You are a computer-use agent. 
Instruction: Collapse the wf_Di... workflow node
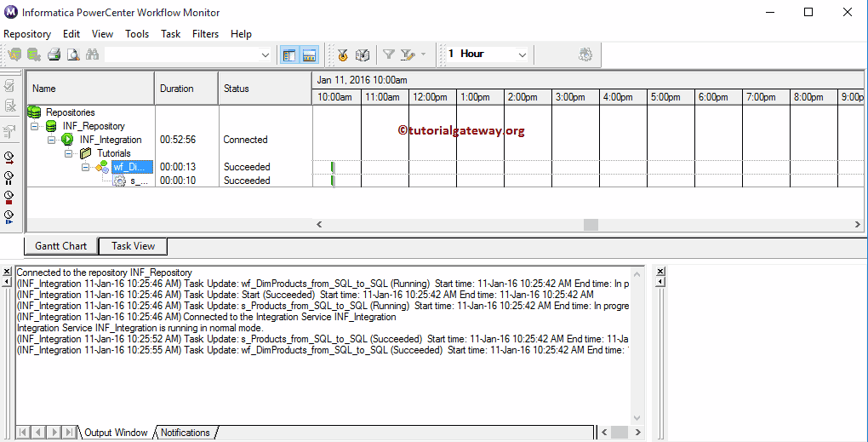(x=85, y=167)
